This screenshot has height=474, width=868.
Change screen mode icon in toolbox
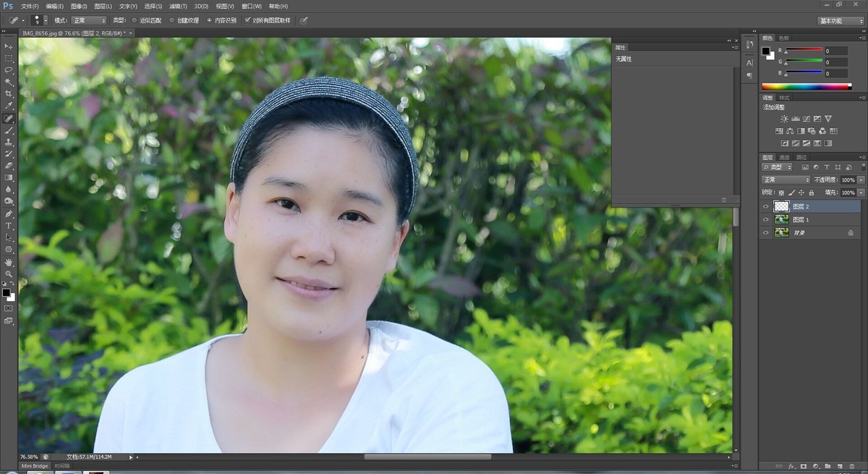pos(9,321)
